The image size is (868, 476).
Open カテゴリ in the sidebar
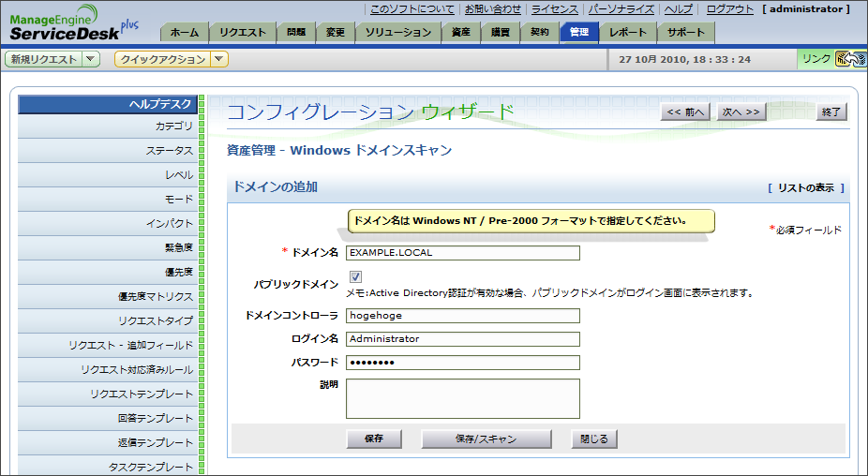[108, 126]
